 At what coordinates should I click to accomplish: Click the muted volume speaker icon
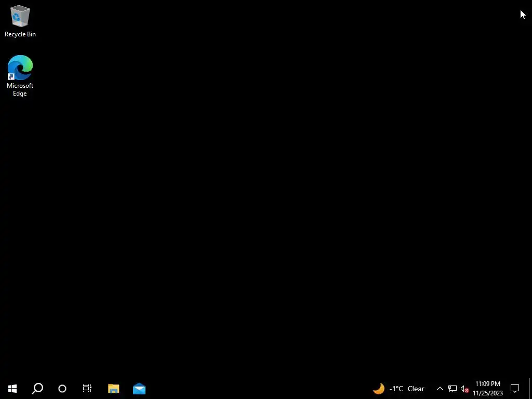[464, 389]
